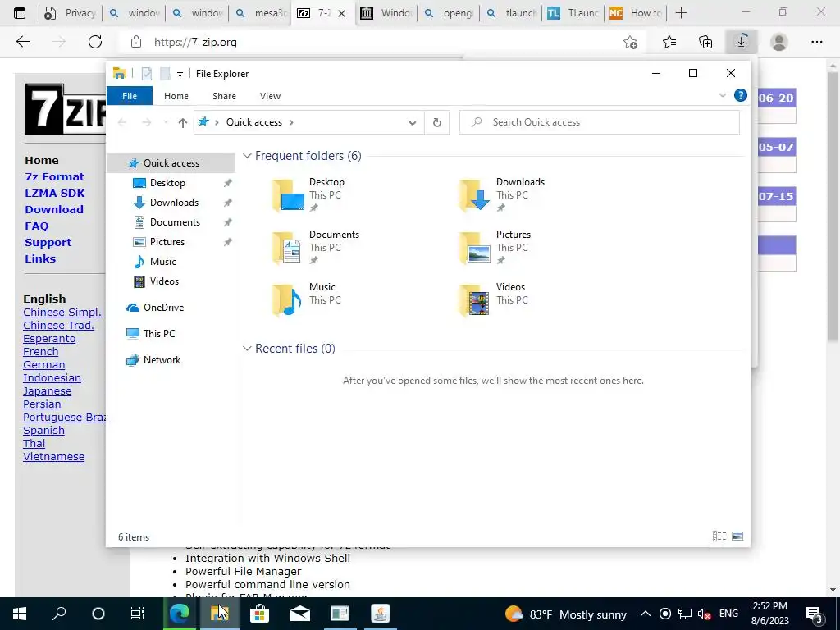Select Desktop in the navigation pane
Viewport: 840px width, 630px height.
click(167, 183)
